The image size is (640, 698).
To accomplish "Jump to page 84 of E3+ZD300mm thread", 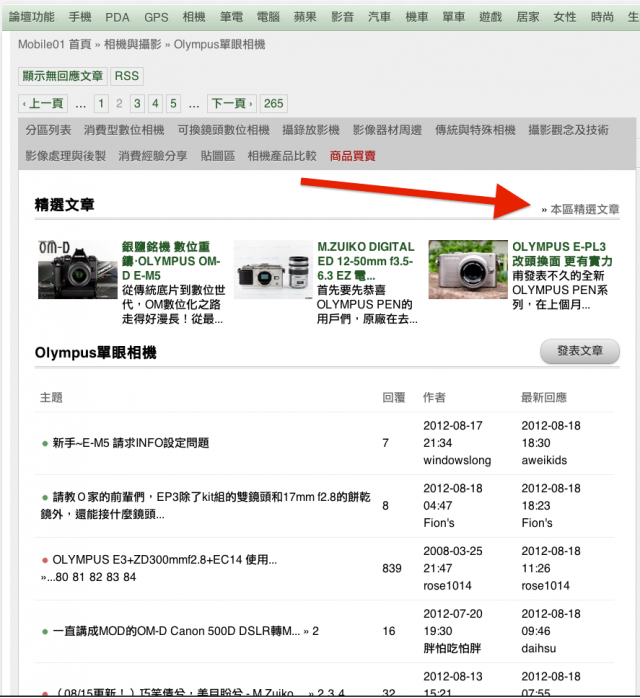I will click(130, 577).
